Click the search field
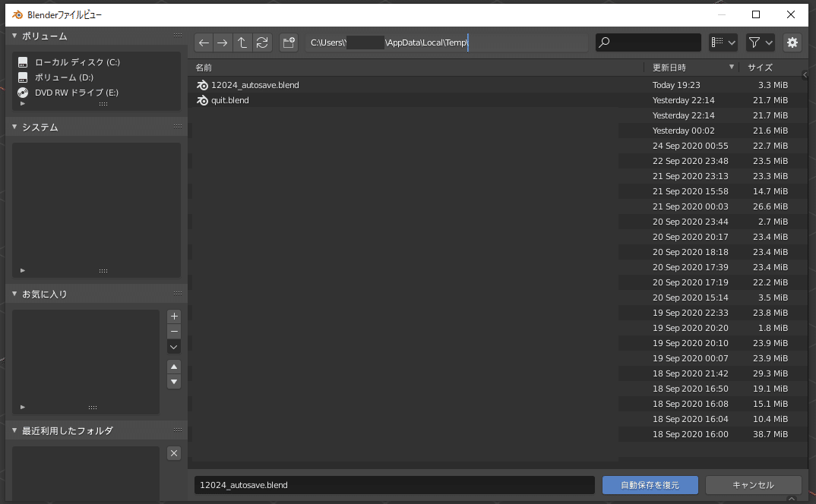 tap(648, 43)
